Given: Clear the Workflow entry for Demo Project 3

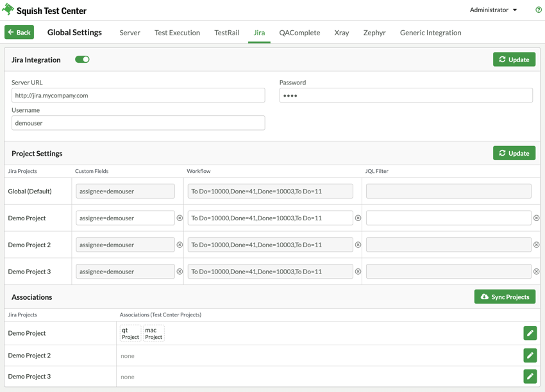Looking at the screenshot, I should point(358,271).
